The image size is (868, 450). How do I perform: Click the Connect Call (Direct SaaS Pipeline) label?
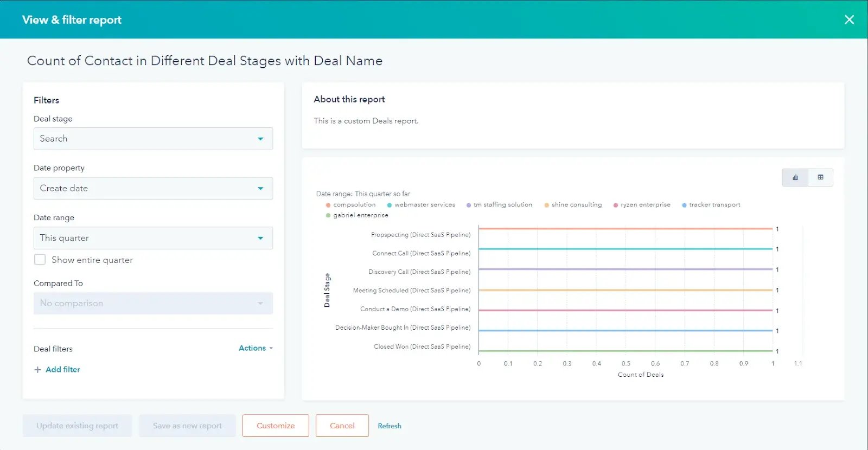422,253
